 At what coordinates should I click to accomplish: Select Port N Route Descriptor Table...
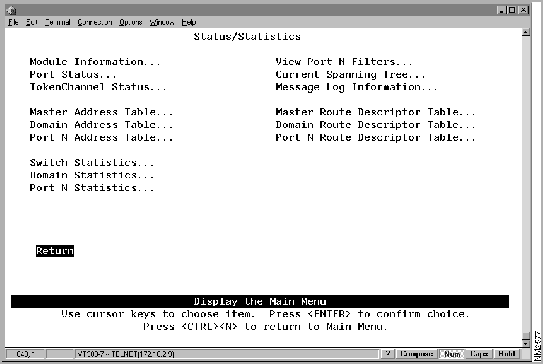(375, 137)
